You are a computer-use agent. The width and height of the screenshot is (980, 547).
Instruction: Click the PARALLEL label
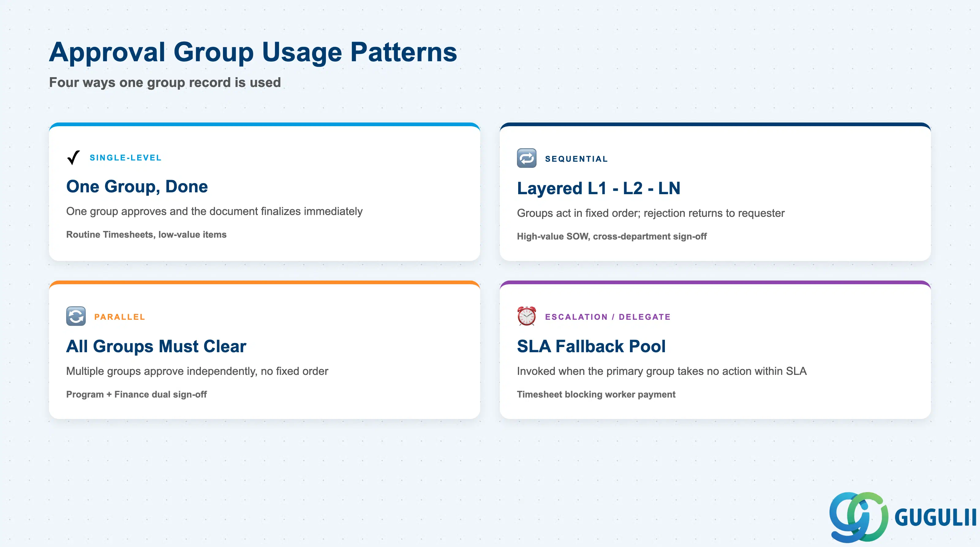(119, 317)
